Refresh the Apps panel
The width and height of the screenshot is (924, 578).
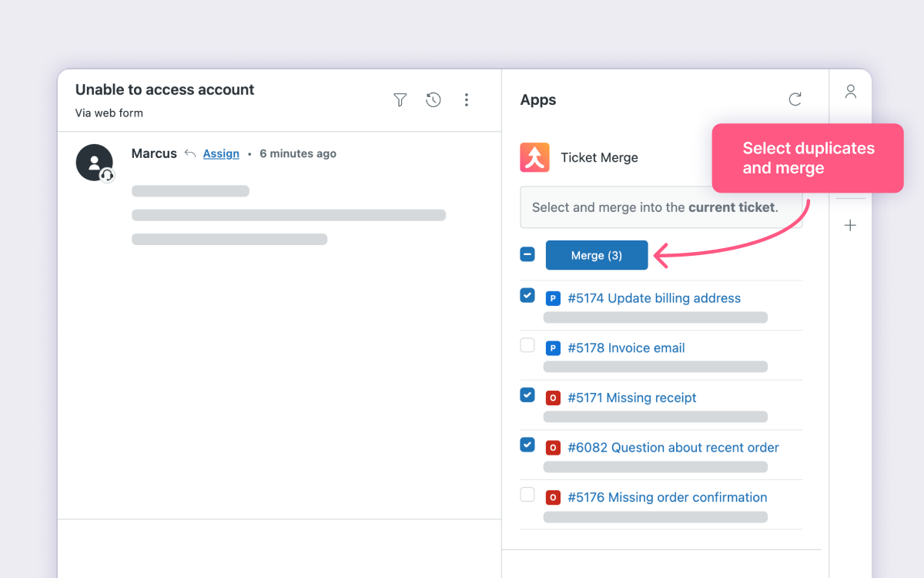[x=795, y=99]
